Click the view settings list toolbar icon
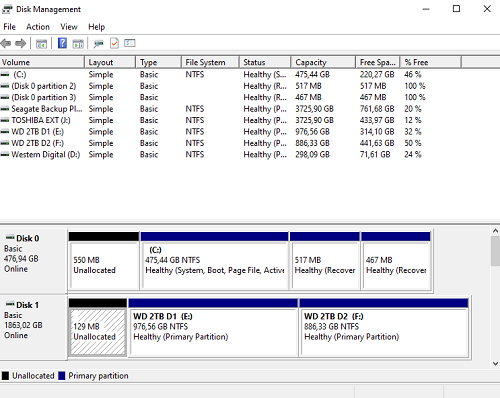The height and width of the screenshot is (398, 500). tap(130, 43)
